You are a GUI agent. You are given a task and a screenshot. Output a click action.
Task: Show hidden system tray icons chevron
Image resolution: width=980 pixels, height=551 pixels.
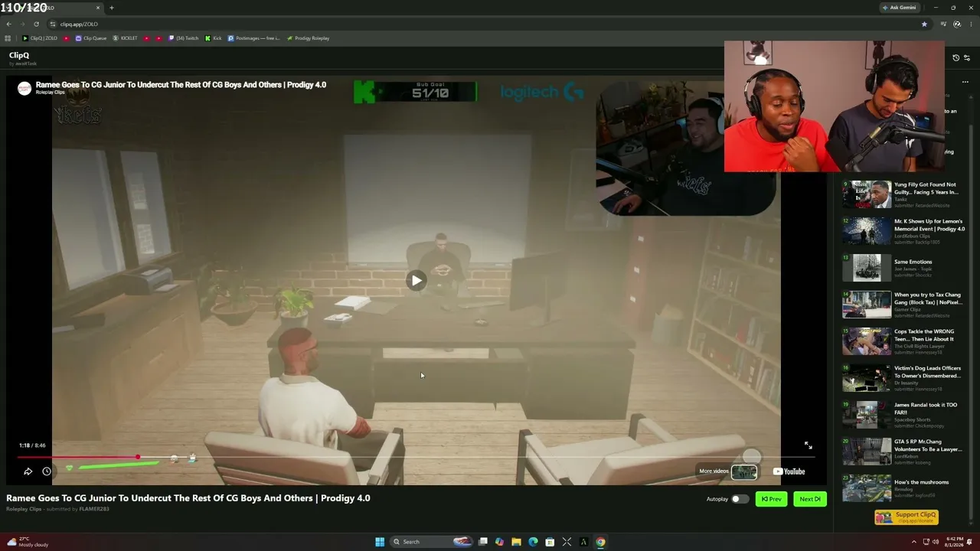pos(913,542)
